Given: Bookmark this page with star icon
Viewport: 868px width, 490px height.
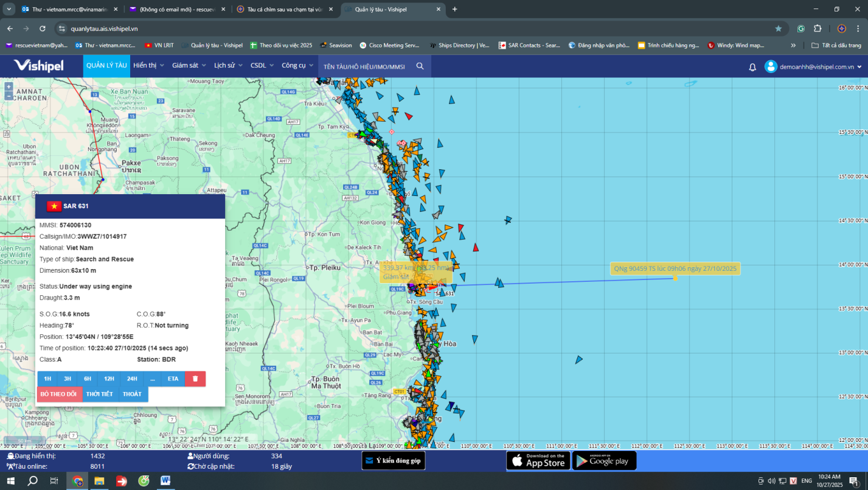Looking at the screenshot, I should coord(778,29).
